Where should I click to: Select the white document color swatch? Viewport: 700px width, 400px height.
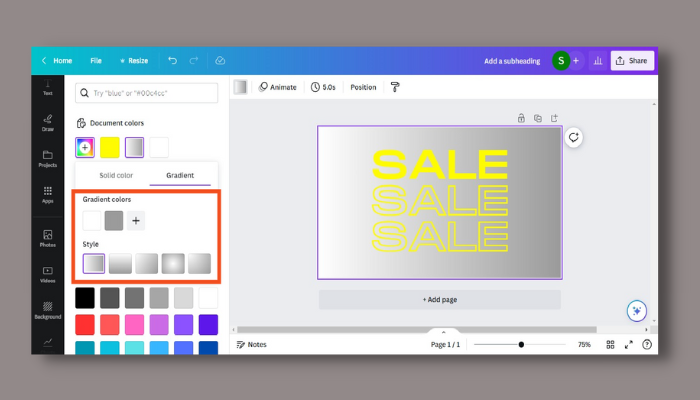coord(159,147)
